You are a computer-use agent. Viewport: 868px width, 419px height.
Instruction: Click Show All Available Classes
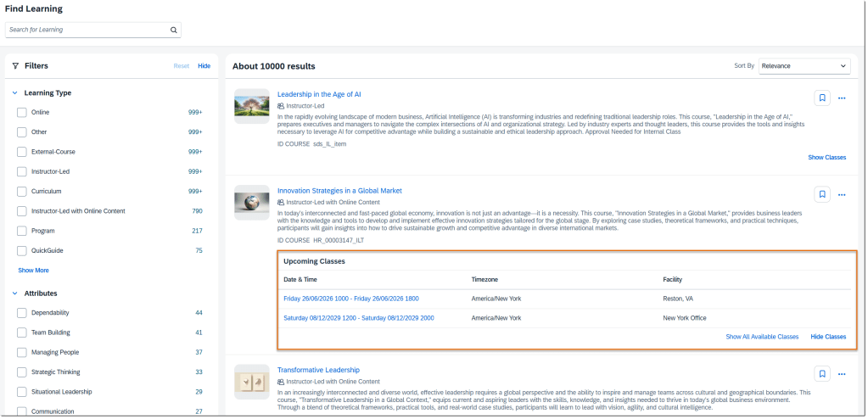(762, 337)
